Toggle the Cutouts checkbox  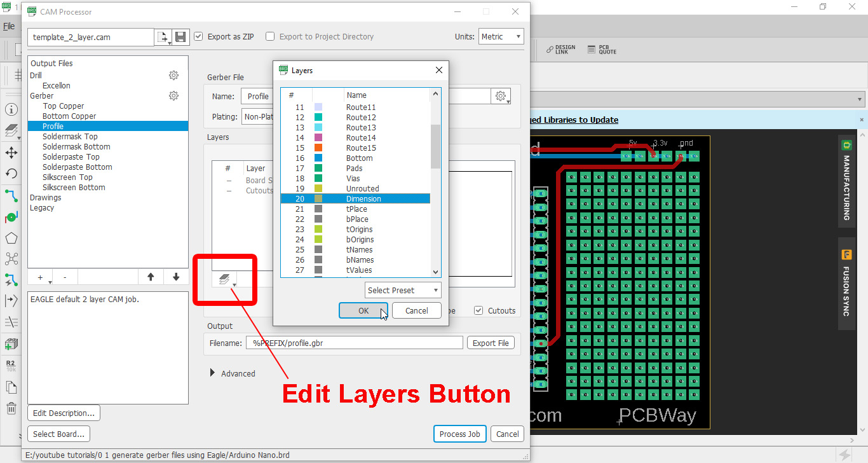pyautogui.click(x=479, y=311)
